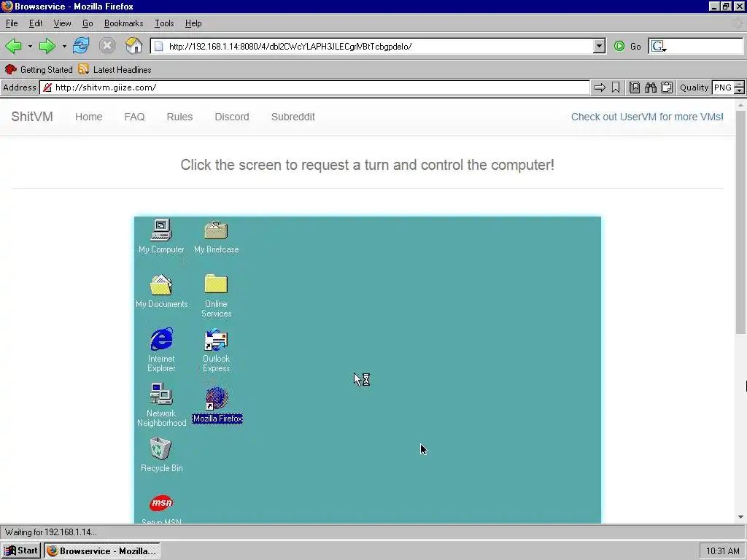Focus the Firefox search box
Image resolution: width=747 pixels, height=560 pixels.
coord(705,46)
